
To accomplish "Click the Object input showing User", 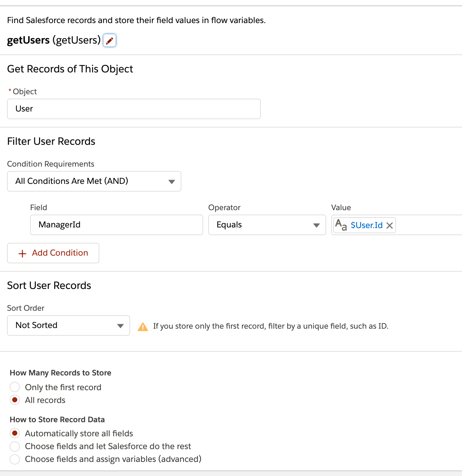I will pos(134,109).
